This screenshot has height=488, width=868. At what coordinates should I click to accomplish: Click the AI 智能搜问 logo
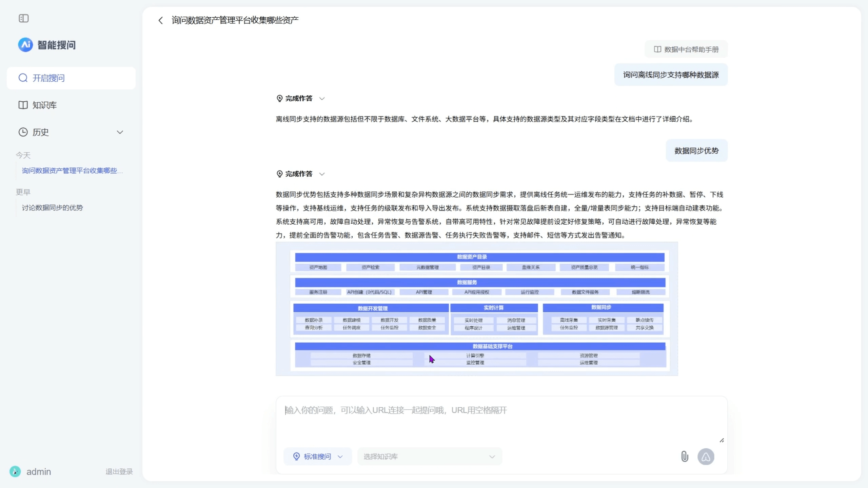[25, 45]
